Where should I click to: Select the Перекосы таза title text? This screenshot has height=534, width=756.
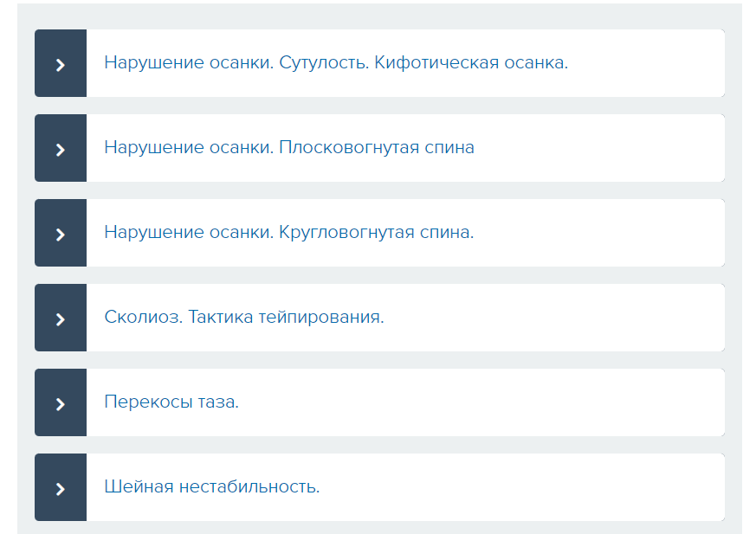click(171, 402)
